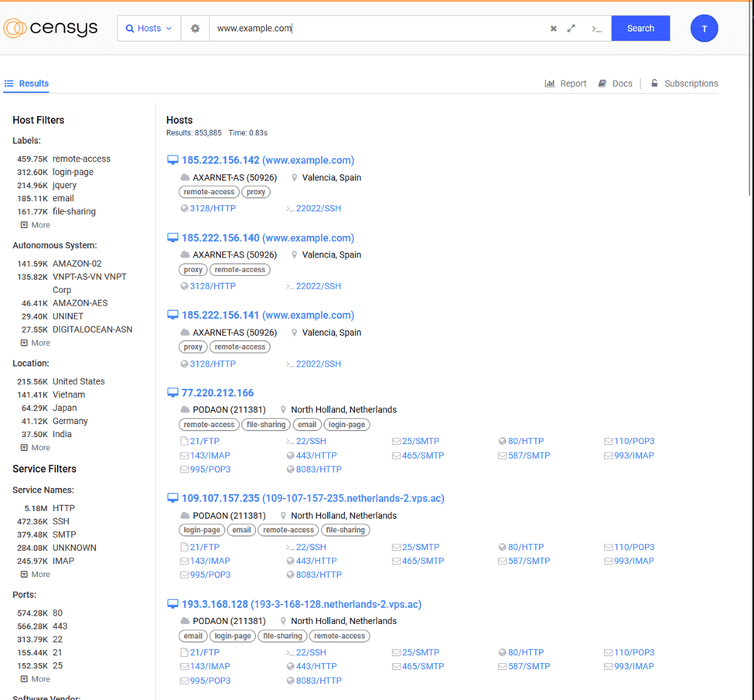Open host 185.222.156.141 result
This screenshot has height=700, width=754.
(x=268, y=315)
